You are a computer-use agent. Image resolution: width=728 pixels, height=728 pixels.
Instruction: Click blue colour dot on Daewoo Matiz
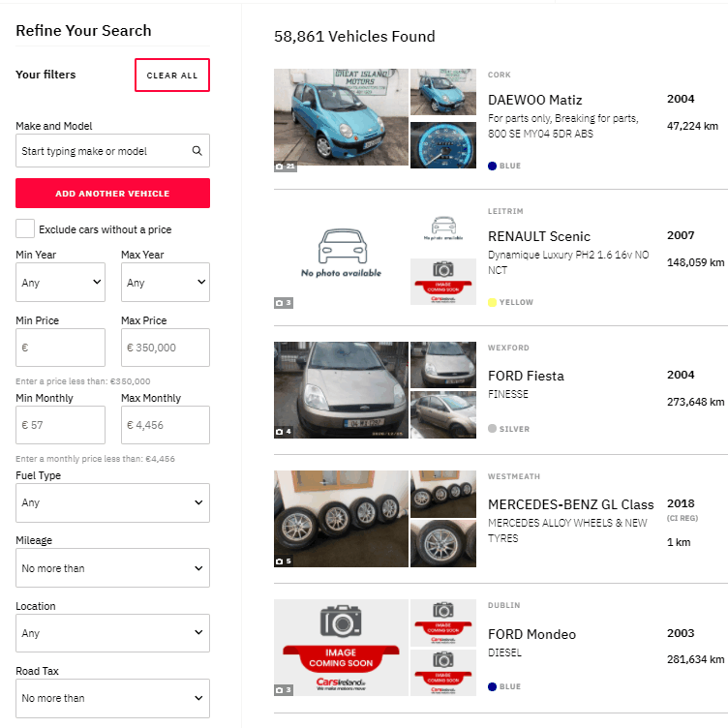click(x=492, y=166)
